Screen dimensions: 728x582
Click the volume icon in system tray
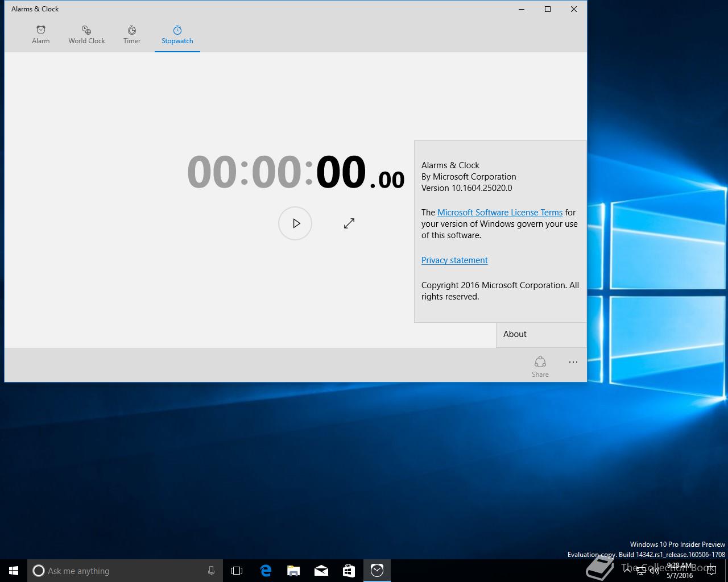coord(655,571)
